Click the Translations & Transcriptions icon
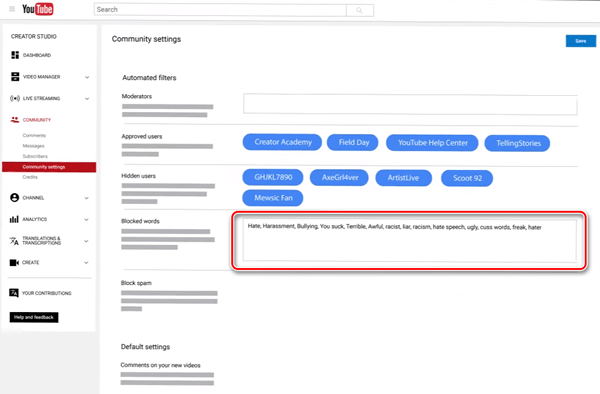 pyautogui.click(x=14, y=241)
